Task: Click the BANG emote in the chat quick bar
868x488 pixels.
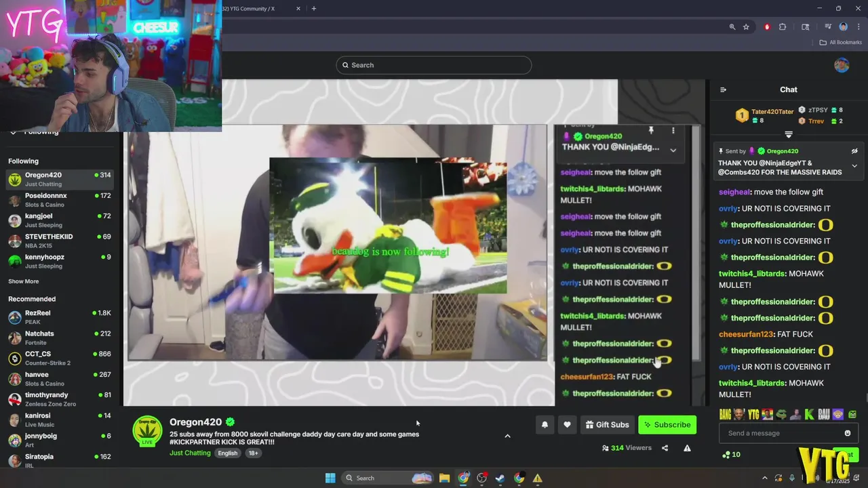Action: 725,414
